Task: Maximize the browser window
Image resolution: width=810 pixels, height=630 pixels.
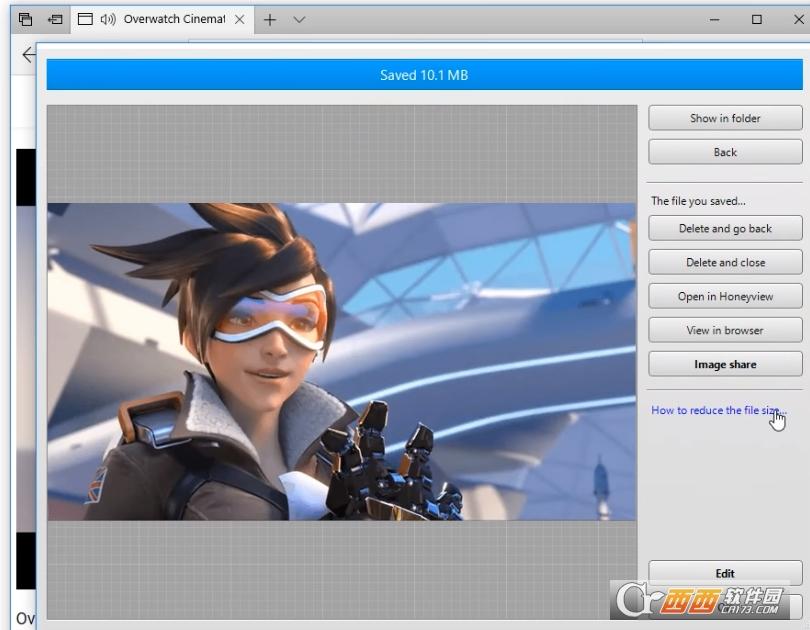Action: 757,20
